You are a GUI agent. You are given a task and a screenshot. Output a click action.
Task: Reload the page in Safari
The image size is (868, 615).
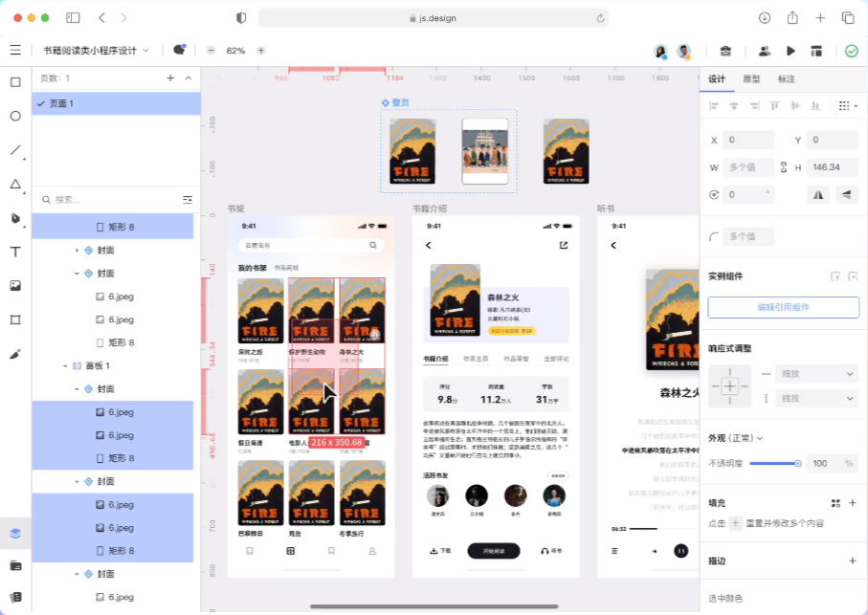[x=600, y=18]
